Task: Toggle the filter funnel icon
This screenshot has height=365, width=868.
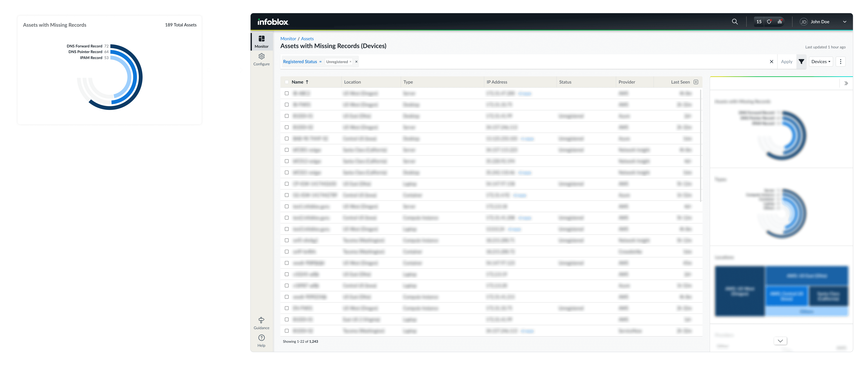Action: pos(801,62)
